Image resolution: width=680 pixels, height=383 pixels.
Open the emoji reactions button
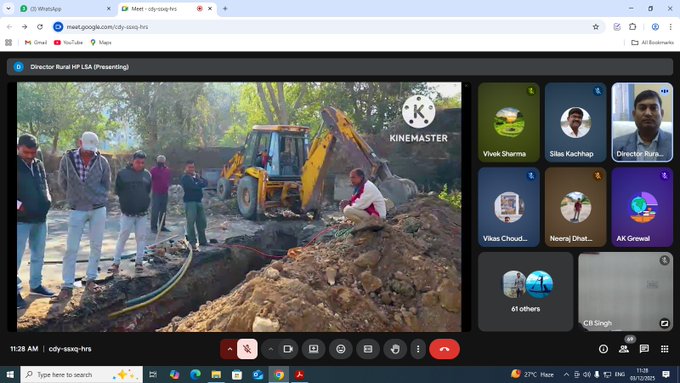[x=341, y=349]
